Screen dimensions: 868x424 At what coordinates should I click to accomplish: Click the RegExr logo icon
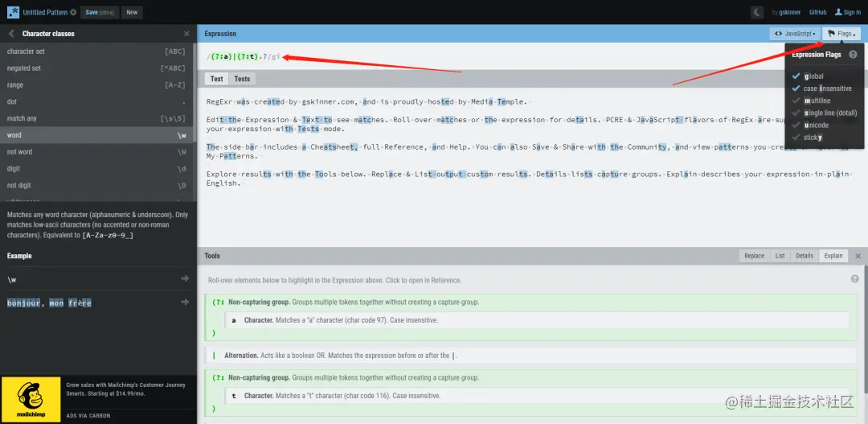pyautogui.click(x=13, y=12)
